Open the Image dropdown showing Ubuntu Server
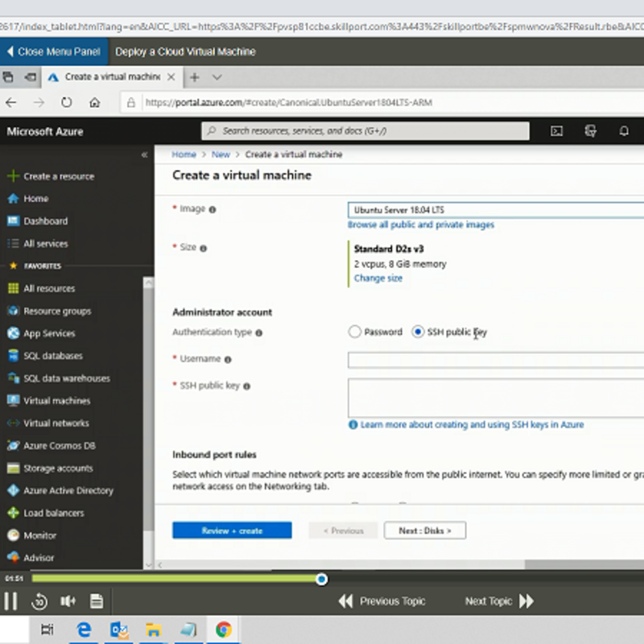The image size is (644, 644). pos(496,210)
